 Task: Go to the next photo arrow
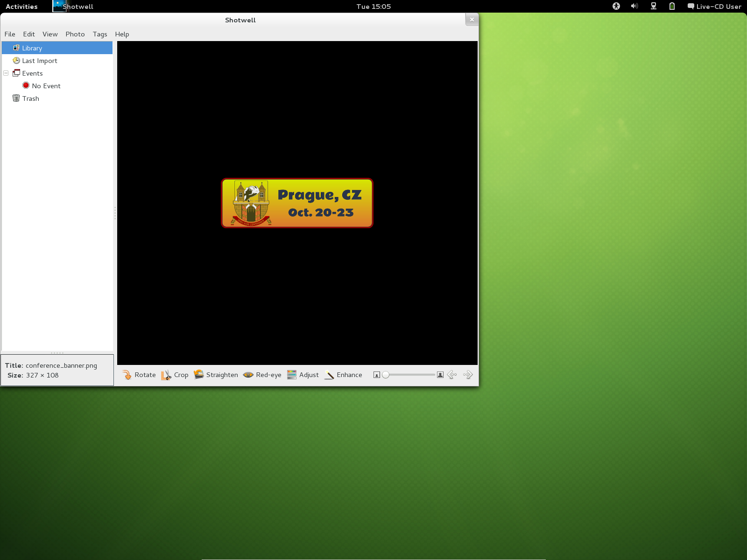(468, 375)
